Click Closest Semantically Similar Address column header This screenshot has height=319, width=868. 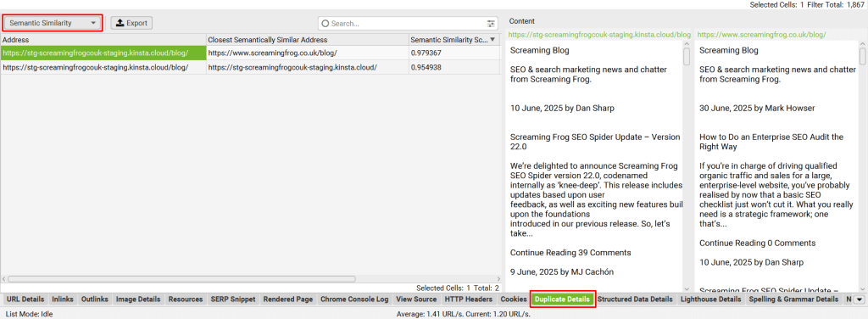[x=307, y=40]
